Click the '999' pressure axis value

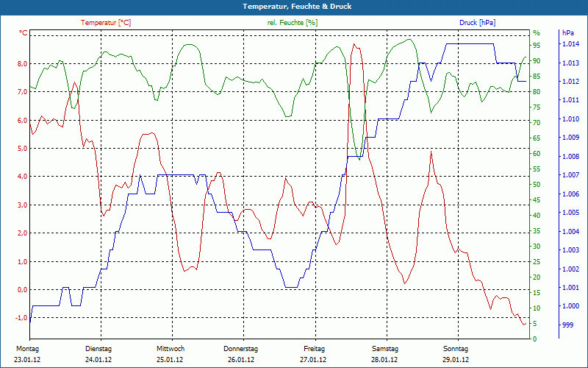point(567,325)
